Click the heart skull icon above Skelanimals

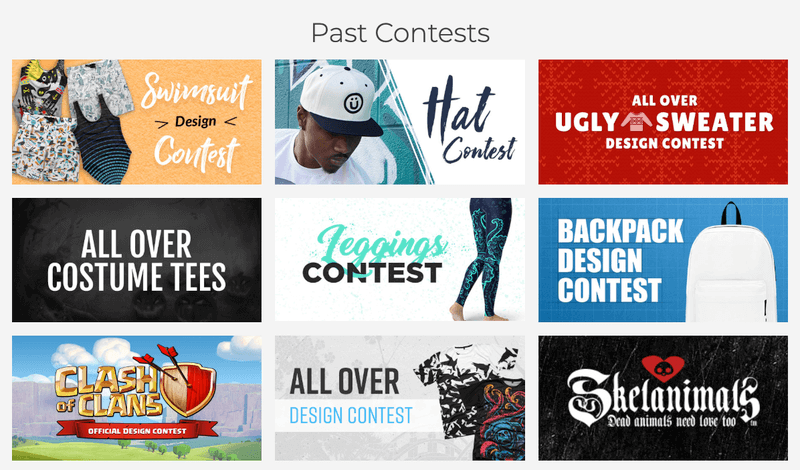point(663,368)
